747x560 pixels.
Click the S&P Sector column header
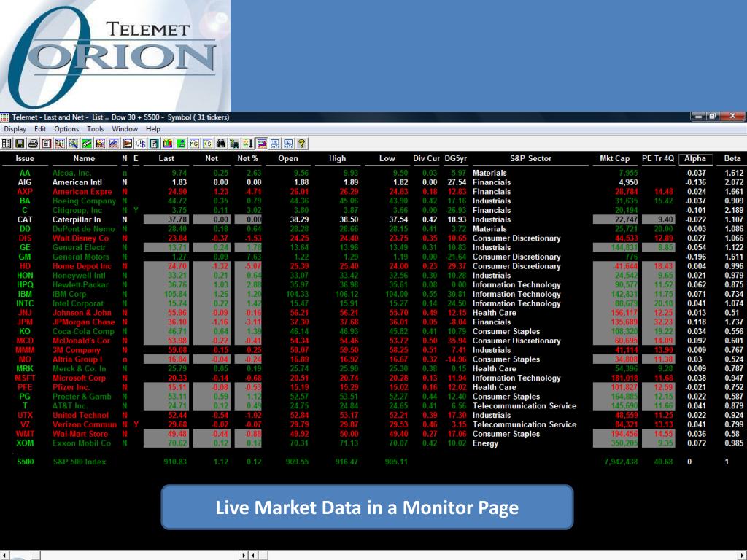(x=530, y=158)
